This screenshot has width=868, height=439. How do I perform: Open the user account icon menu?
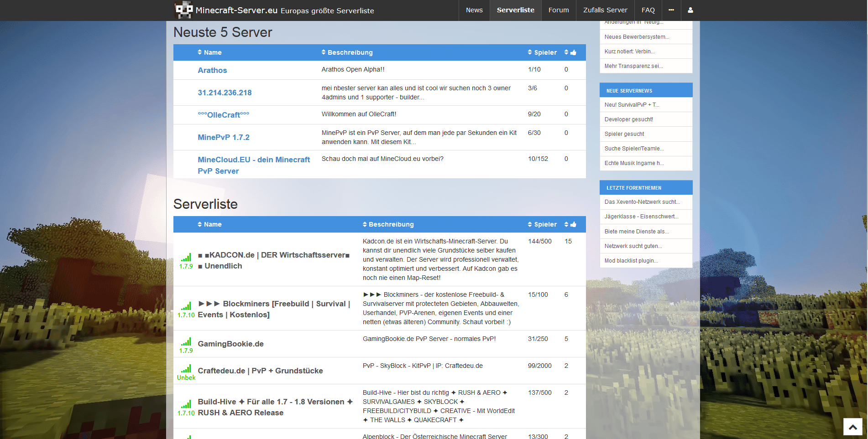click(690, 10)
